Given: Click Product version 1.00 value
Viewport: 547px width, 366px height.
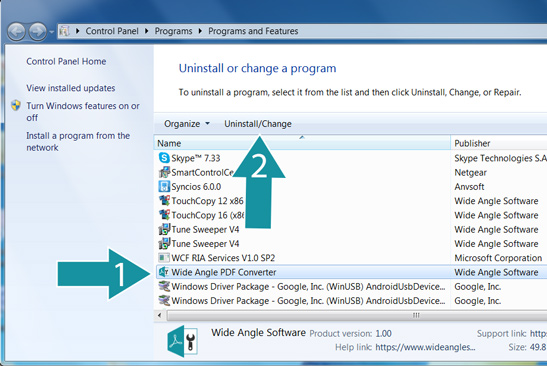Looking at the screenshot, I should (x=383, y=334).
